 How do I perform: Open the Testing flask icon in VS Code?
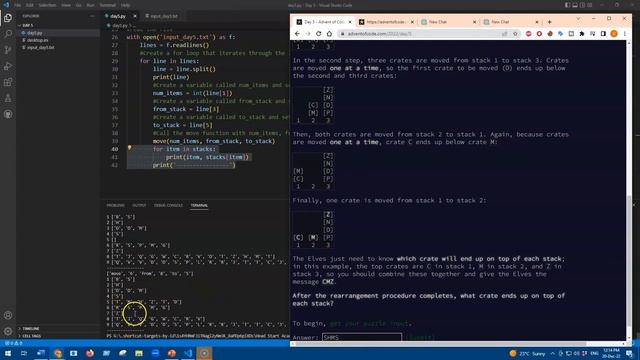8,98
